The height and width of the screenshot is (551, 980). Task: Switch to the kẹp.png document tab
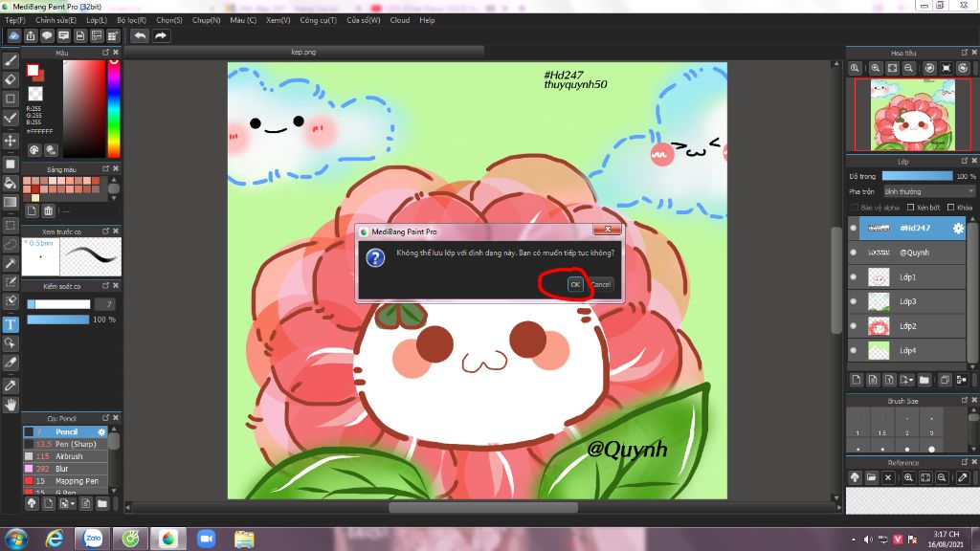(303, 52)
